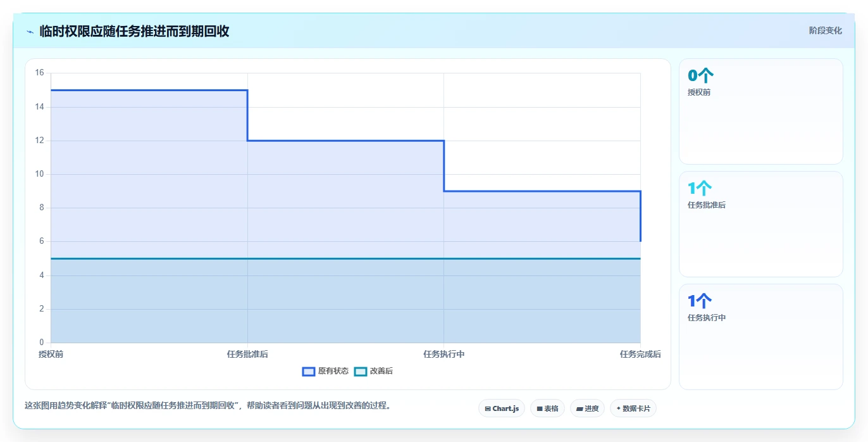The height and width of the screenshot is (442, 868).
Task: Click the y-axis value 14
Action: tap(39, 106)
